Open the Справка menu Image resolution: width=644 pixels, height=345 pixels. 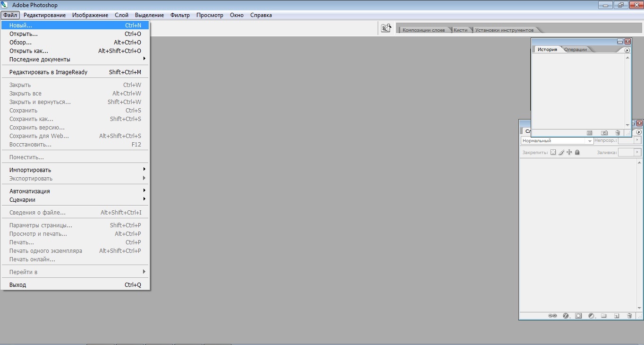coord(261,15)
